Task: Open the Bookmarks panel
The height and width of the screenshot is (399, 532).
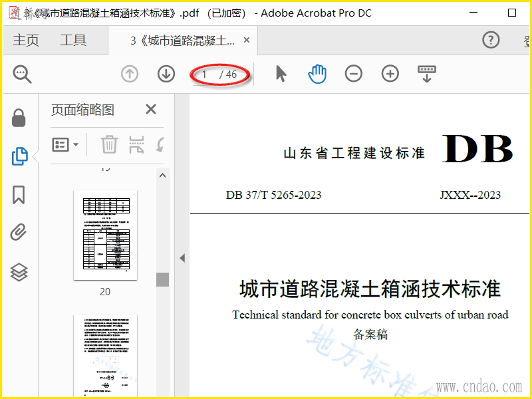Action: tap(19, 195)
